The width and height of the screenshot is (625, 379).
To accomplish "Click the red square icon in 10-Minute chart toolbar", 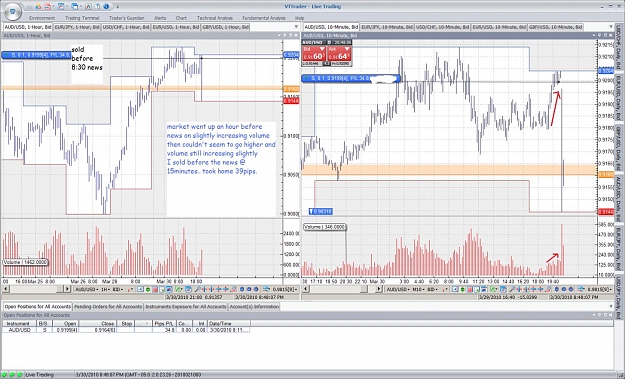I will (x=470, y=289).
